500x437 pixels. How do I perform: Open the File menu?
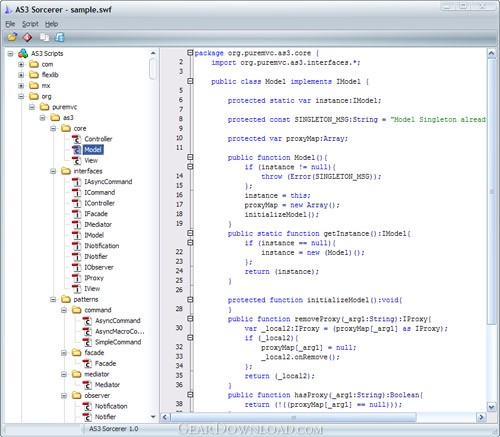pyautogui.click(x=10, y=24)
